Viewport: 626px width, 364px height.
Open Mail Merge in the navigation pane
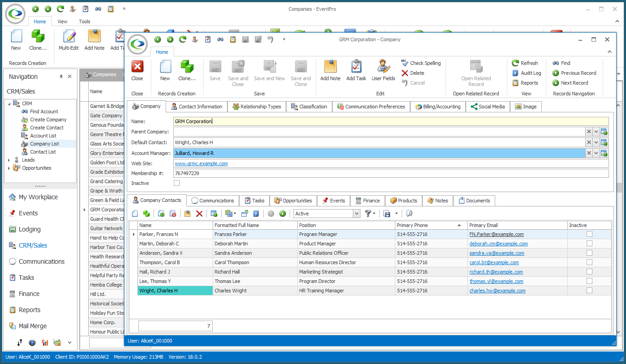(33, 326)
